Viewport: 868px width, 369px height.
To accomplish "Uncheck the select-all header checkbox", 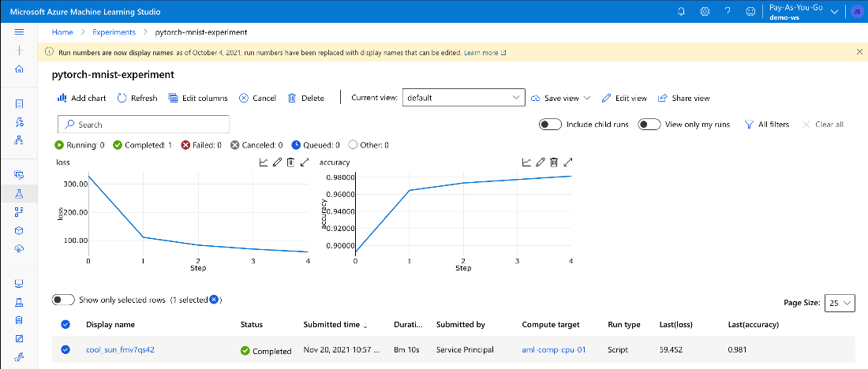I will tap(65, 325).
